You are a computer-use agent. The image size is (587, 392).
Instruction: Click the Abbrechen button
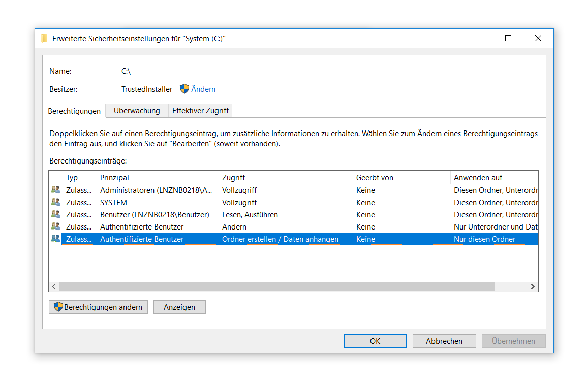[x=444, y=341]
